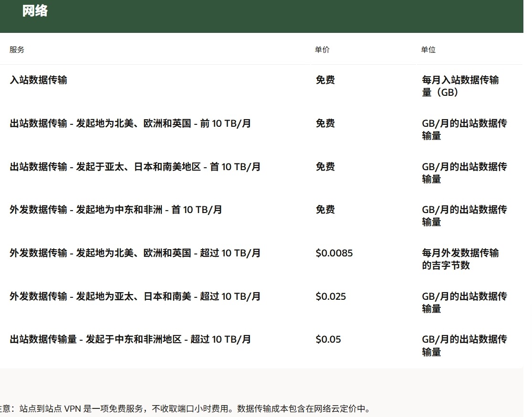Click 免费 price for 入站数据传输

point(325,80)
